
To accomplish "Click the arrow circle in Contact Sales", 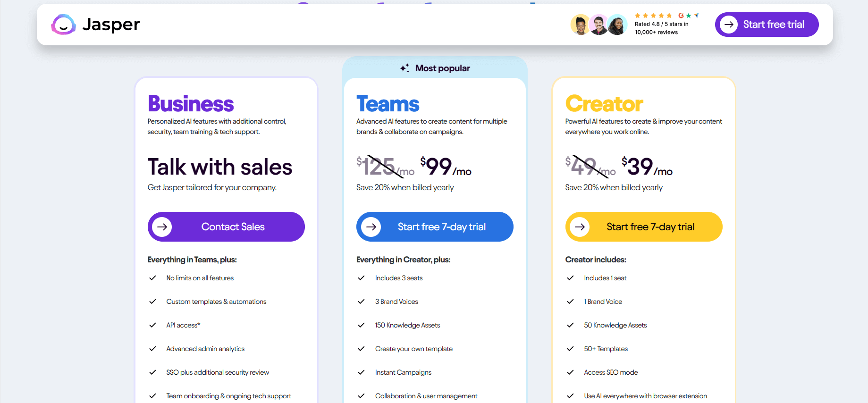I will (x=162, y=227).
